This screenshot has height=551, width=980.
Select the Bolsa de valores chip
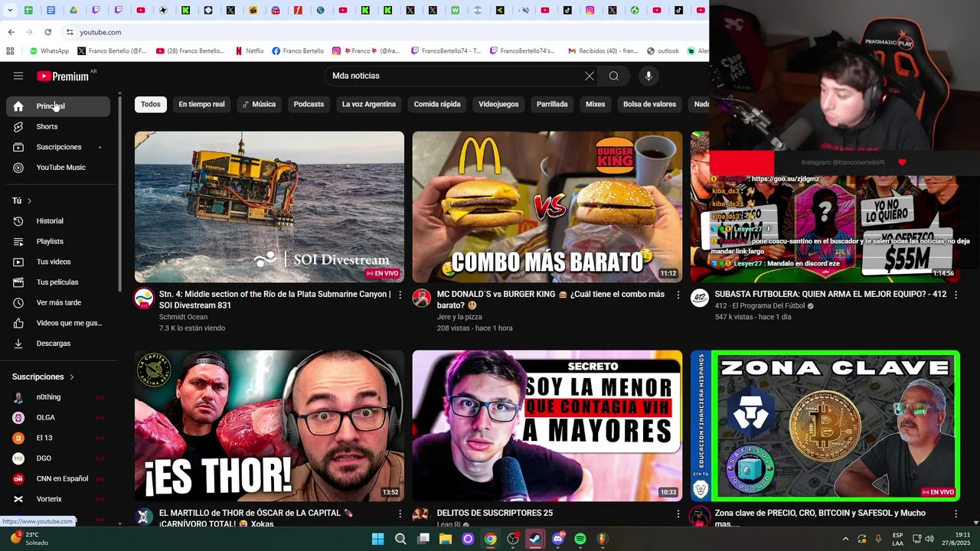tap(649, 104)
